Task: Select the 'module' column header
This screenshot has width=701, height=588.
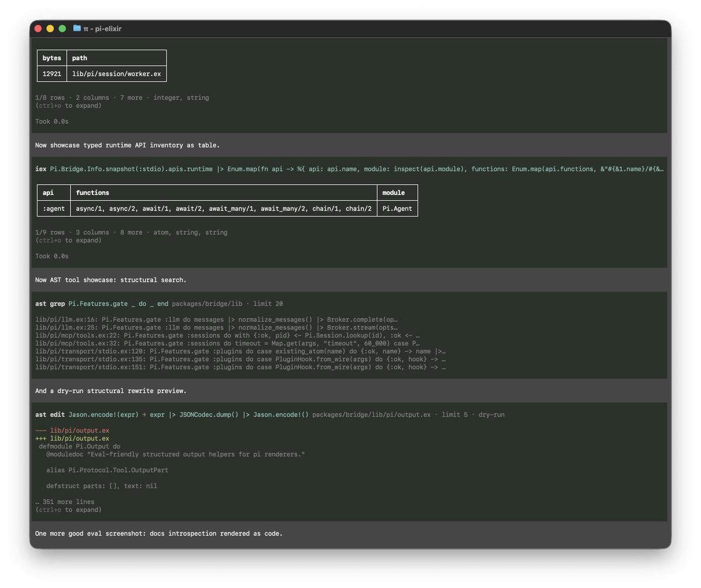Action: [397, 192]
